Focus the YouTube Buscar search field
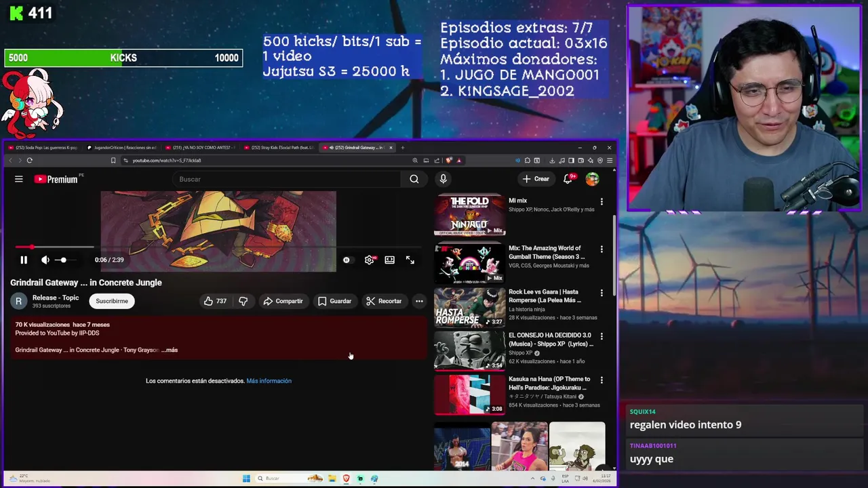 (286, 179)
